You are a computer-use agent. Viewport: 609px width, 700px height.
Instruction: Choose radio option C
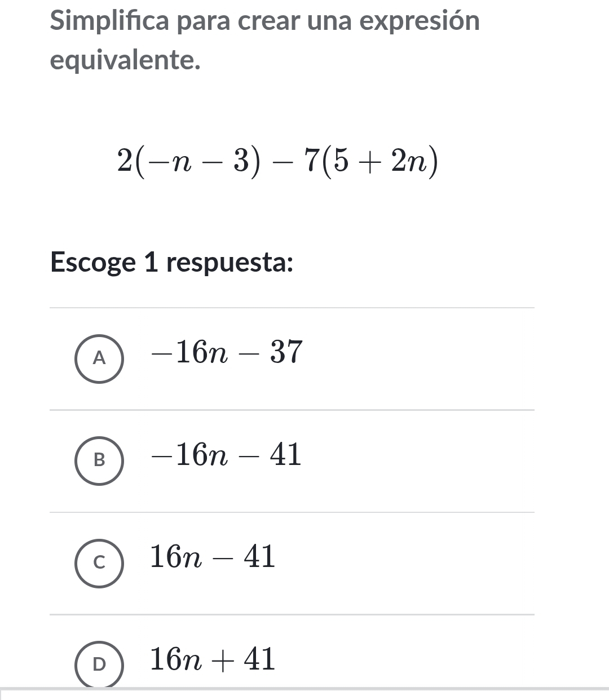pos(99,563)
